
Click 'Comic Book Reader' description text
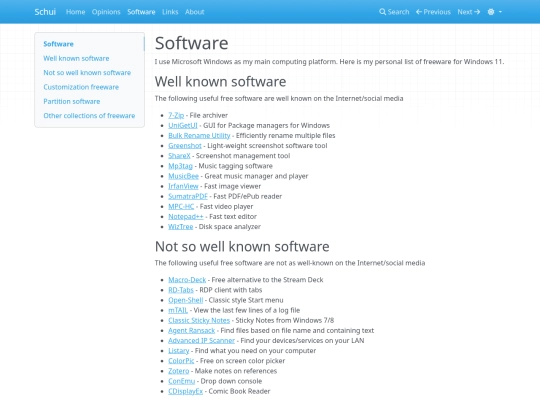[239, 391]
